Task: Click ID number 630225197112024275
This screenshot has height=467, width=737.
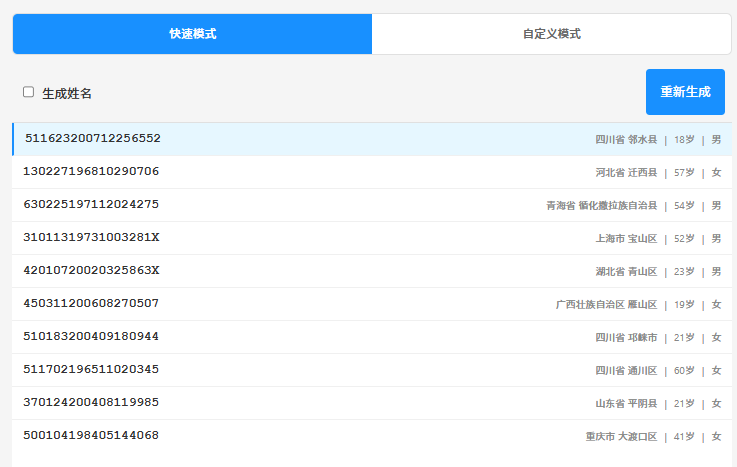Action: (x=91, y=205)
